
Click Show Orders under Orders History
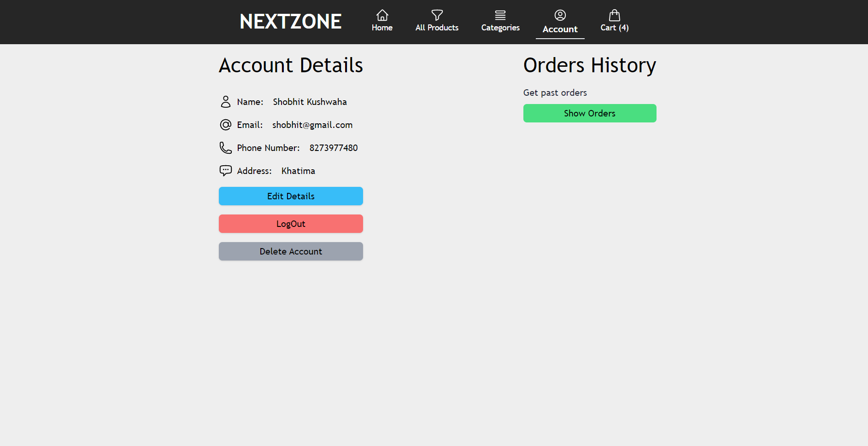[x=589, y=113]
